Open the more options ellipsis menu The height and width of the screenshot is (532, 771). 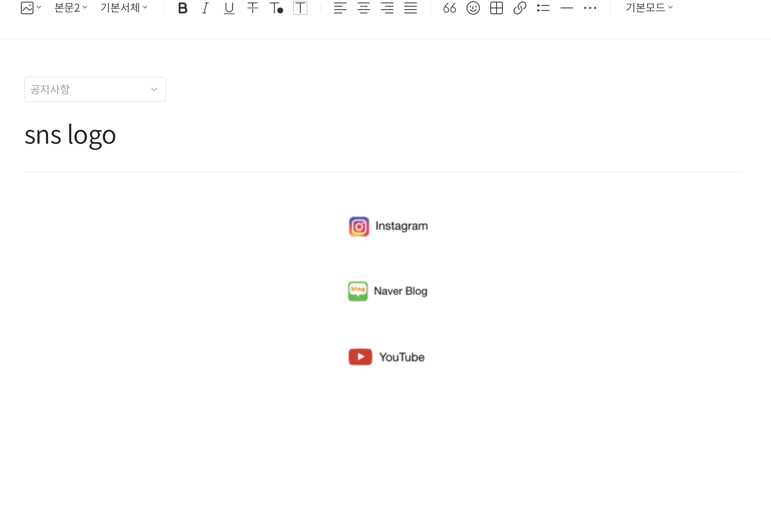tap(590, 8)
